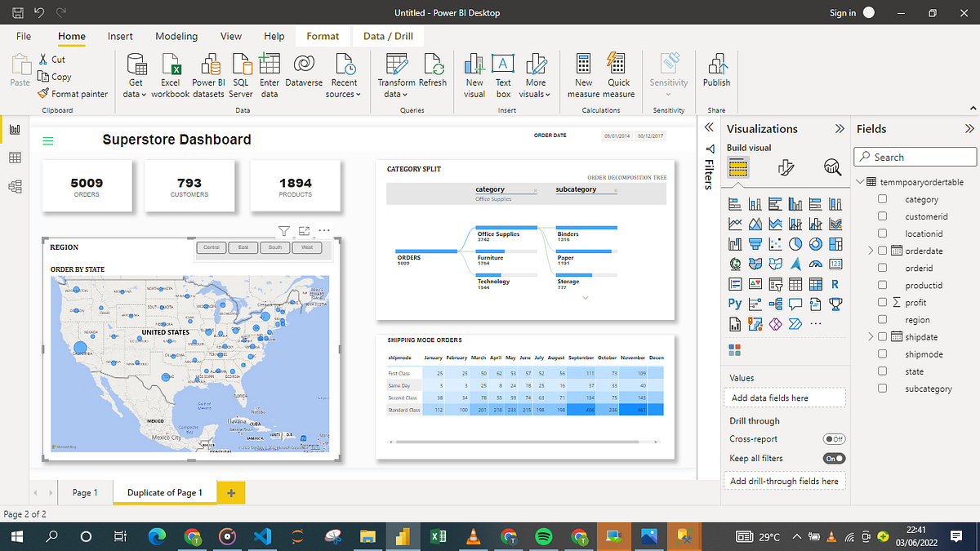Check the profit field checkbox

click(x=883, y=302)
